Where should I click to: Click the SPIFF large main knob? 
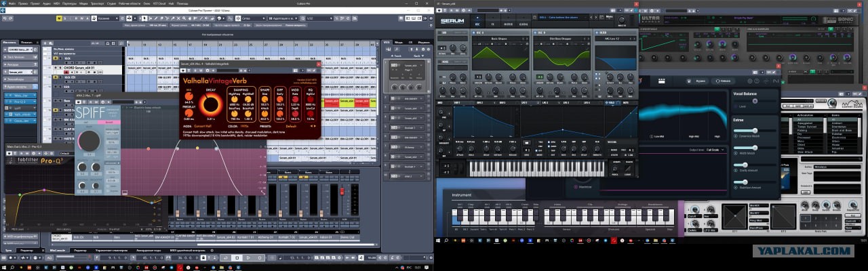click(90, 140)
